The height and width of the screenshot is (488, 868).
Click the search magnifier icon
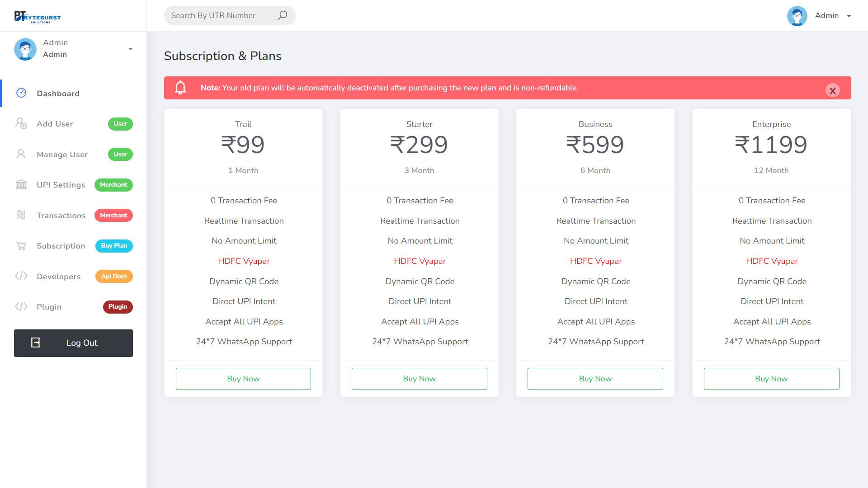282,15
